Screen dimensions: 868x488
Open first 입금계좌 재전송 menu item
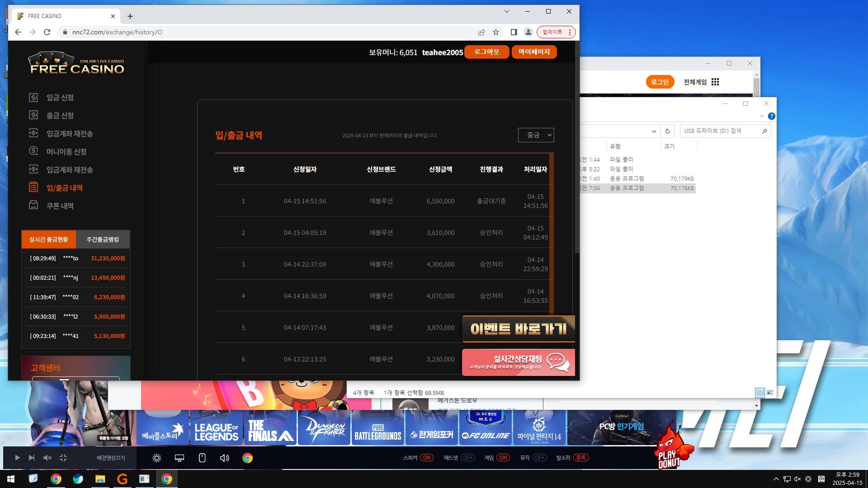point(70,134)
